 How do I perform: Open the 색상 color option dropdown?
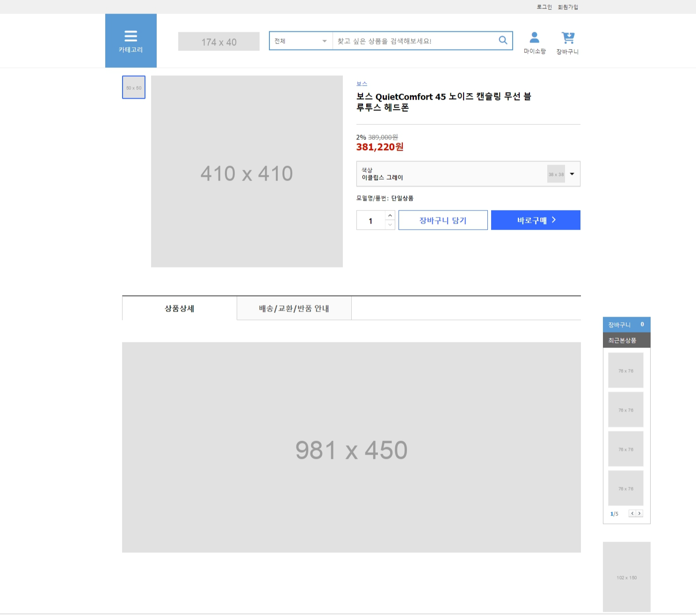(x=468, y=174)
